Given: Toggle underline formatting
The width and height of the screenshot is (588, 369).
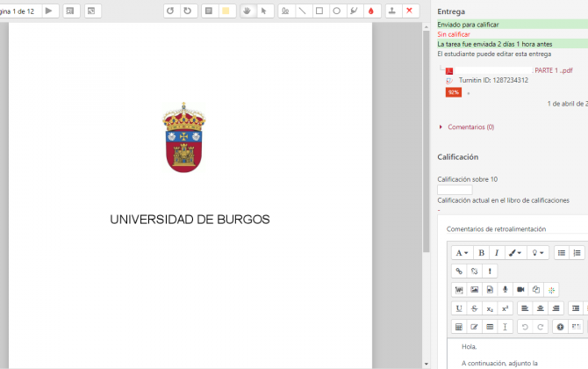Looking at the screenshot, I should point(459,308).
